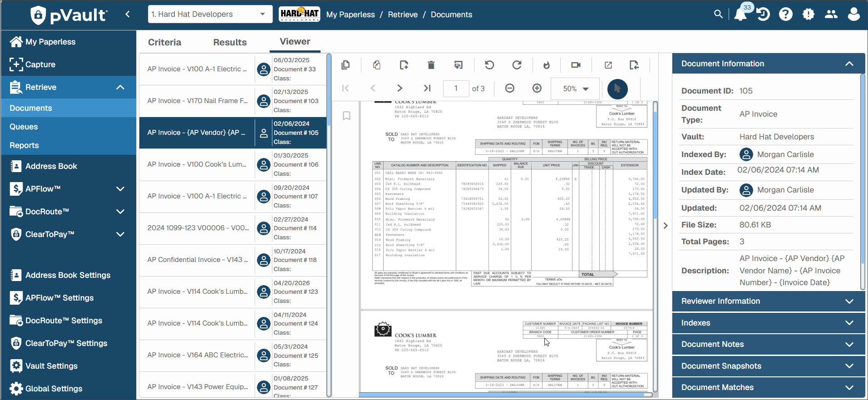Open notifications bell with 33 badge

pos(740,14)
